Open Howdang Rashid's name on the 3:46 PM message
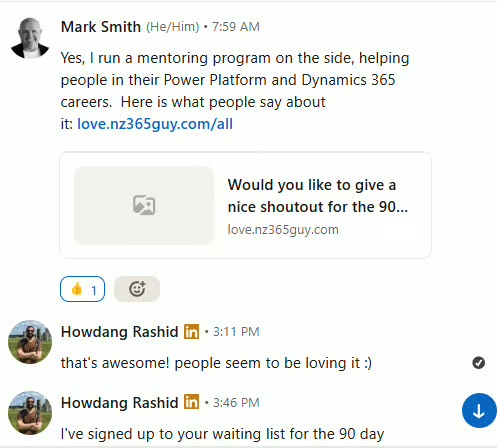This screenshot has width=497, height=448. coord(120,403)
